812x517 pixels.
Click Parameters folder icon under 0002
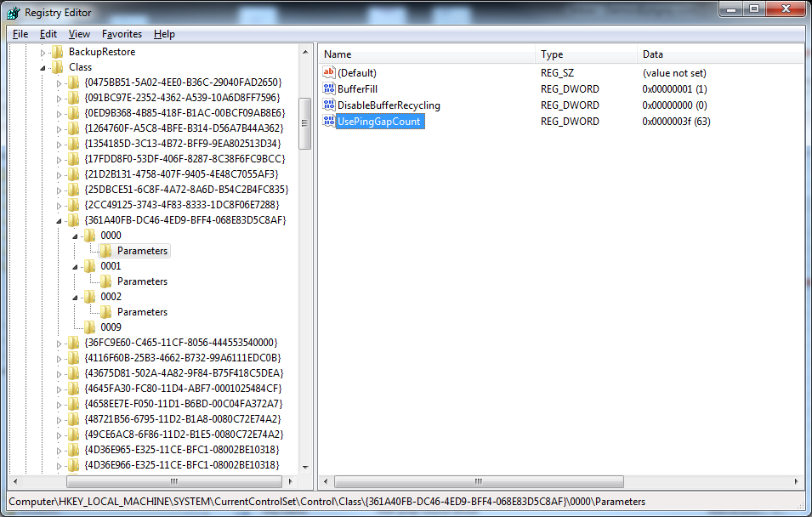click(105, 312)
